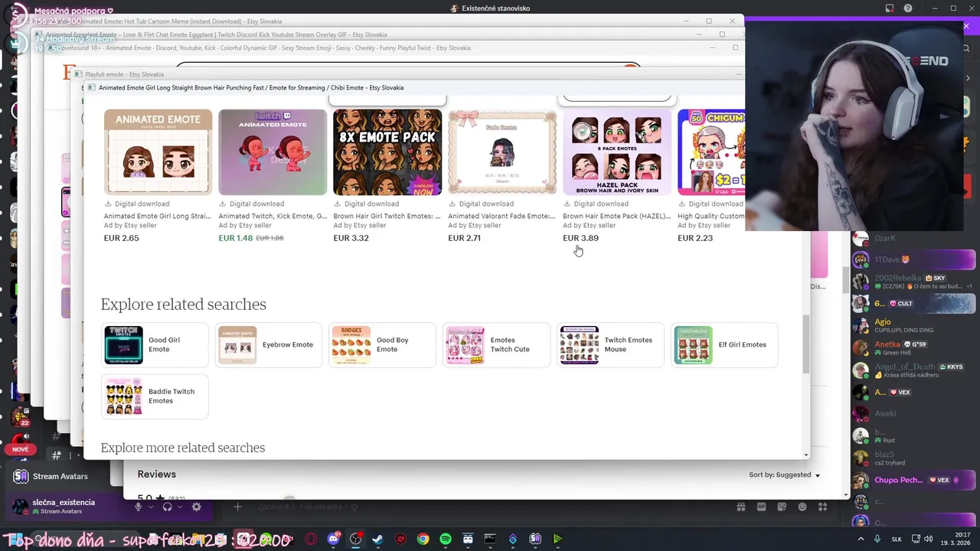Expand the headphones output options chevron
Screen dimensions: 980x551
(179, 507)
